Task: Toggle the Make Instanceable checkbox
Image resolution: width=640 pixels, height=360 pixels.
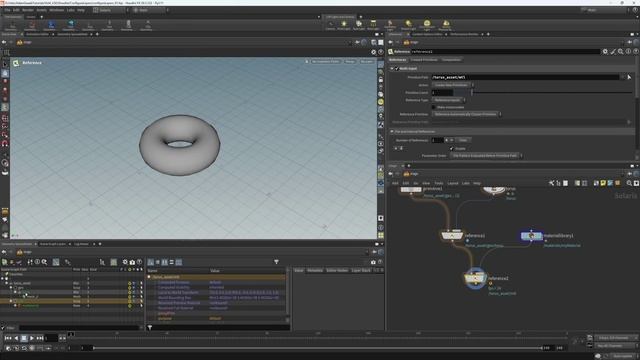Action: (x=434, y=107)
